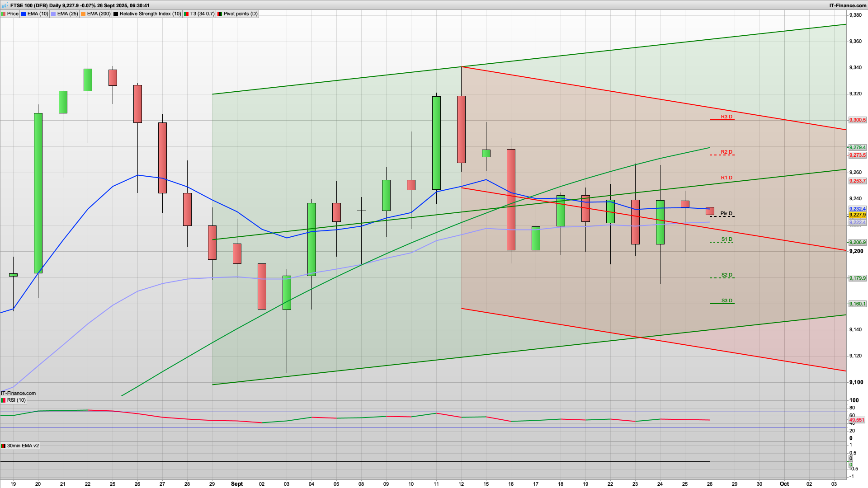Click the R2 price tag 9,273.5
Viewport: 868px width, 488px height.
[x=857, y=155]
